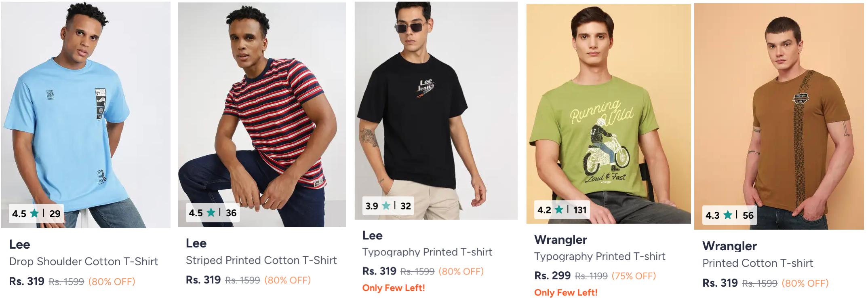This screenshot has width=868, height=300.
Task: Click Only Few Left label under black shirt
Action: [394, 288]
